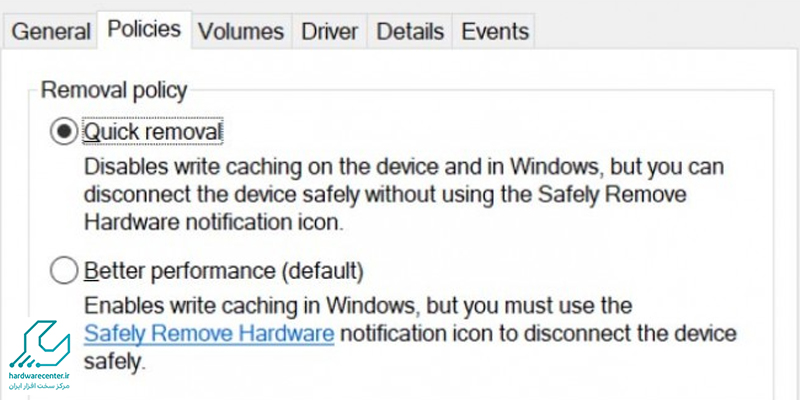Switch to the General tab

[50, 32]
